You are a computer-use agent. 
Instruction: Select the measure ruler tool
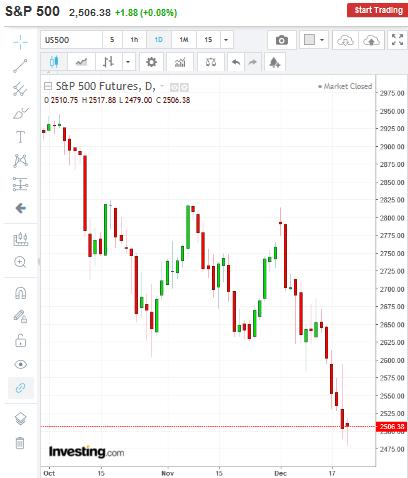(x=20, y=239)
